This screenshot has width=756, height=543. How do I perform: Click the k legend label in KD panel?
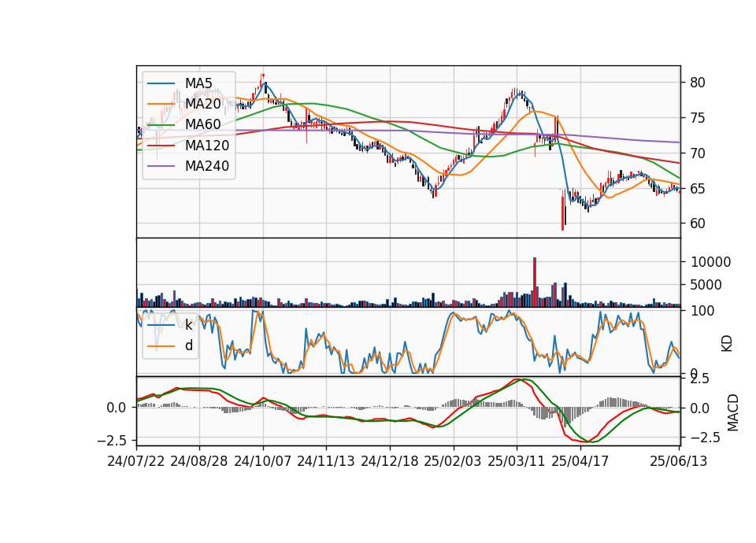[x=189, y=325]
